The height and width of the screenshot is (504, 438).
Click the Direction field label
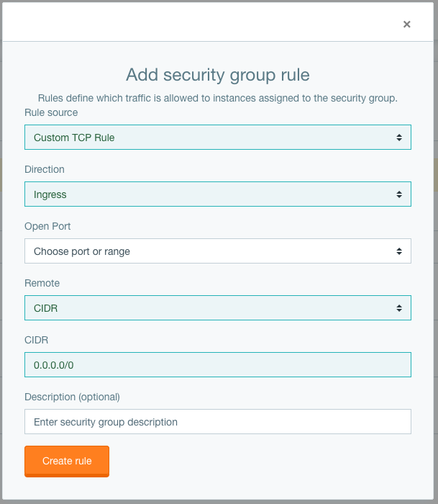[x=45, y=169]
